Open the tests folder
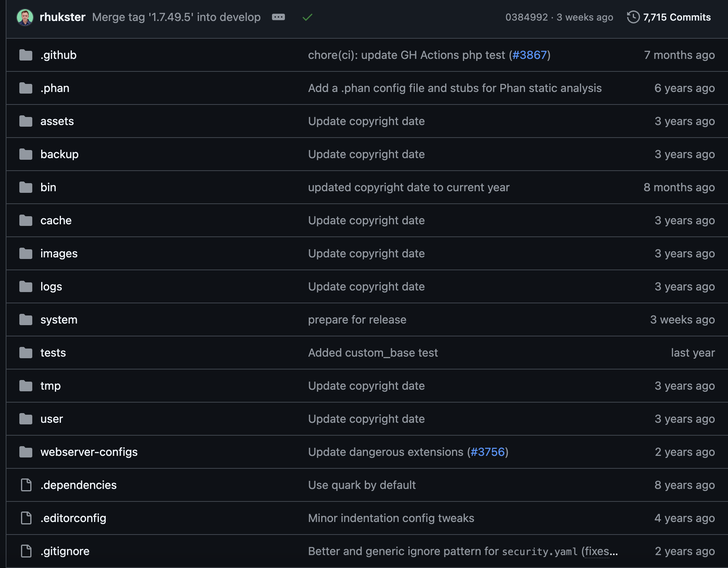728x568 pixels. (x=53, y=353)
